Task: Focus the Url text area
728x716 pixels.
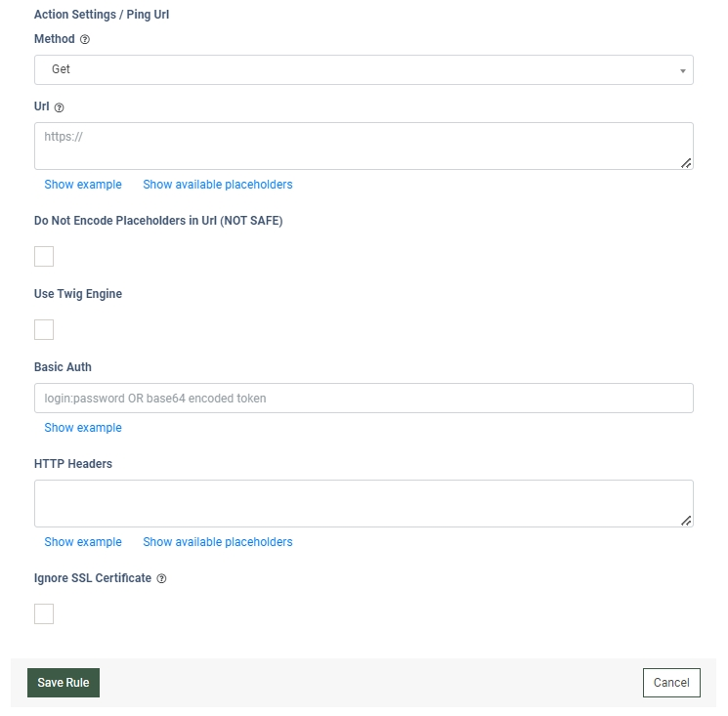Action: [x=363, y=146]
